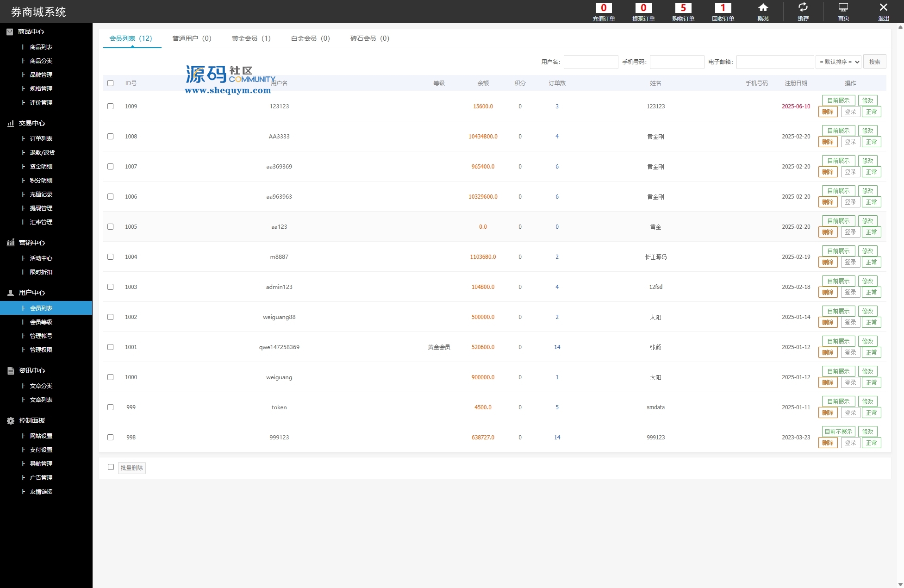Click the cache refresh icon

pos(803,8)
